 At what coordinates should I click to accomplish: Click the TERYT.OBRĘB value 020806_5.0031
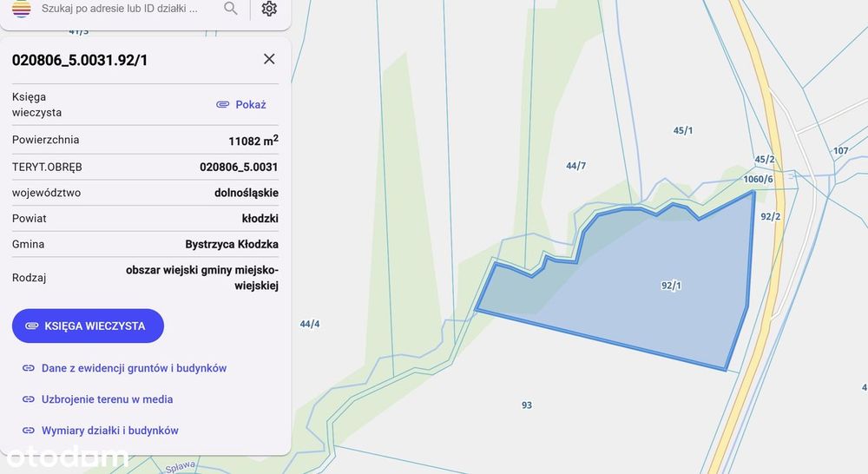pyautogui.click(x=240, y=167)
